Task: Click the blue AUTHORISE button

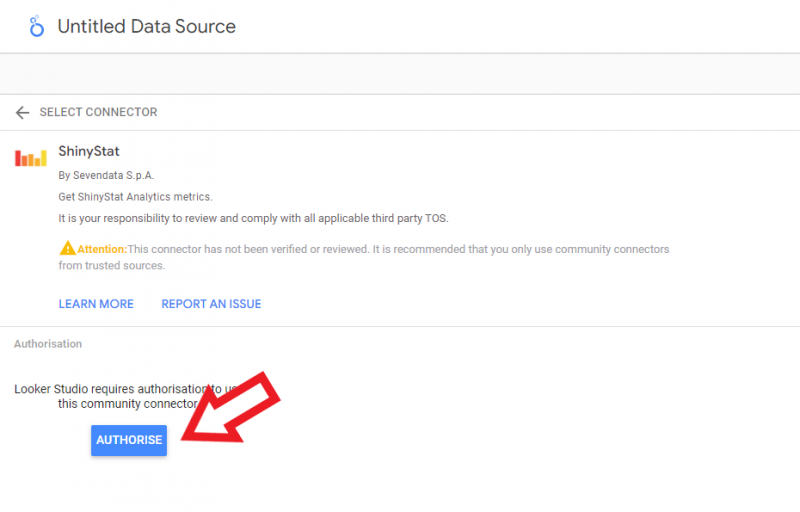Action: [x=129, y=440]
